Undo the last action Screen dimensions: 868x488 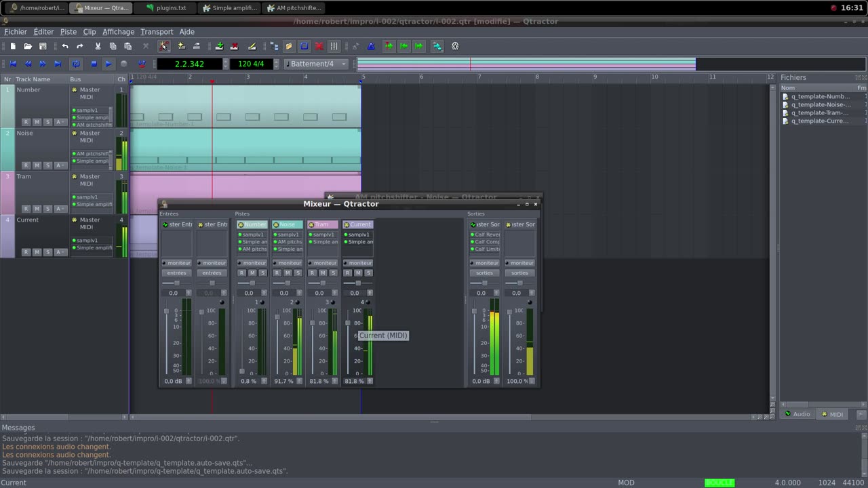click(65, 46)
